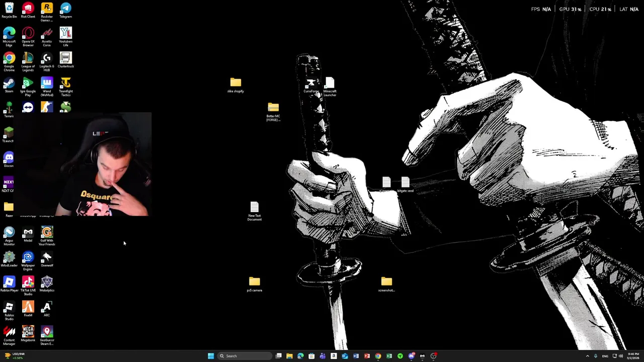
Task: Expand hidden system tray icons
Action: point(587,356)
